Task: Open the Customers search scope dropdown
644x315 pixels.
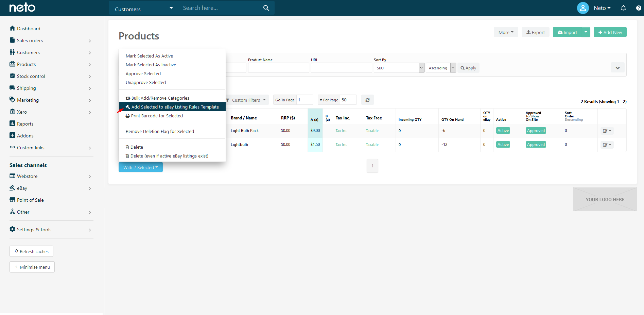Action: click(x=144, y=8)
